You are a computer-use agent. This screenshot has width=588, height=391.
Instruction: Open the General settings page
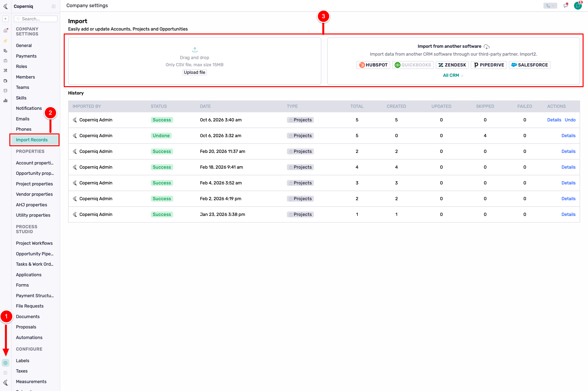(24, 45)
